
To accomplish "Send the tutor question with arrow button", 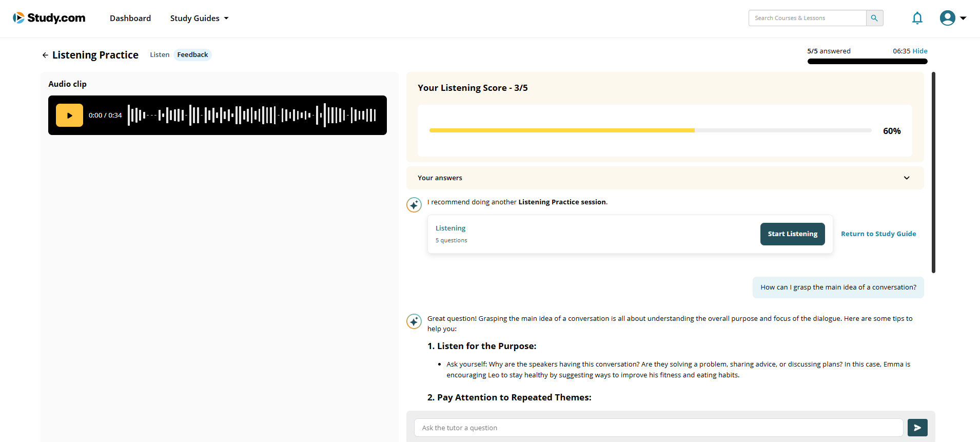I will pos(917,428).
